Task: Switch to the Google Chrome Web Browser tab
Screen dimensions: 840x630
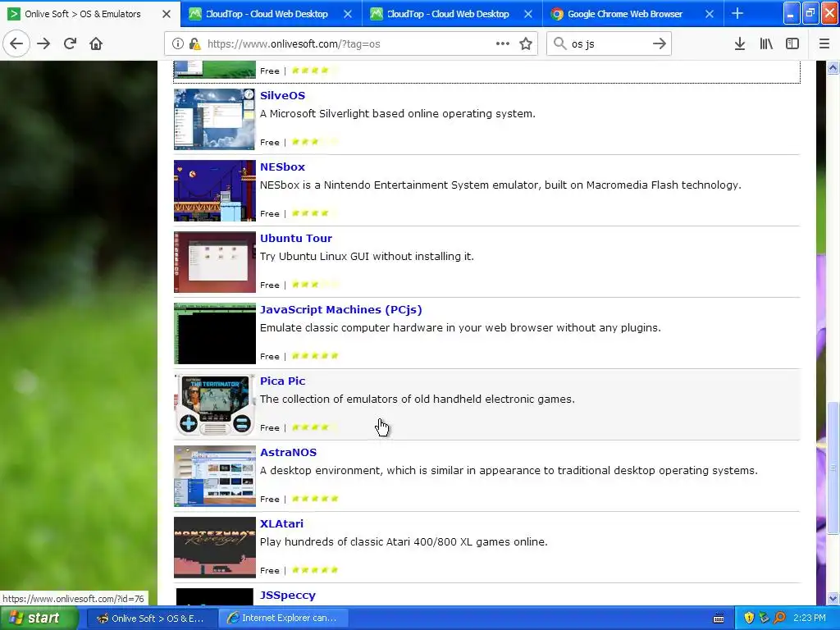Action: click(633, 13)
